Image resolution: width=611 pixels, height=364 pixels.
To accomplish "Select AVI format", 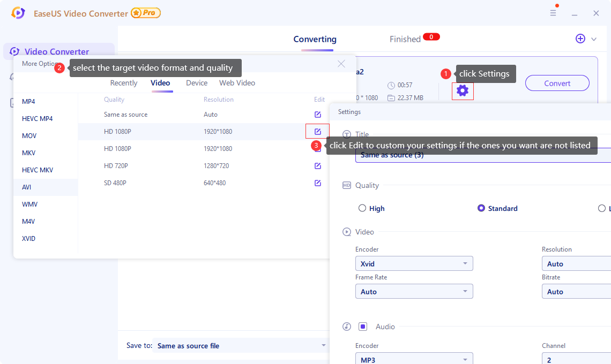I will coord(46,187).
